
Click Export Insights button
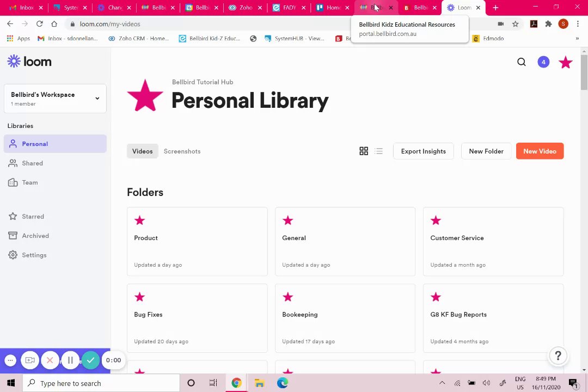click(x=424, y=151)
